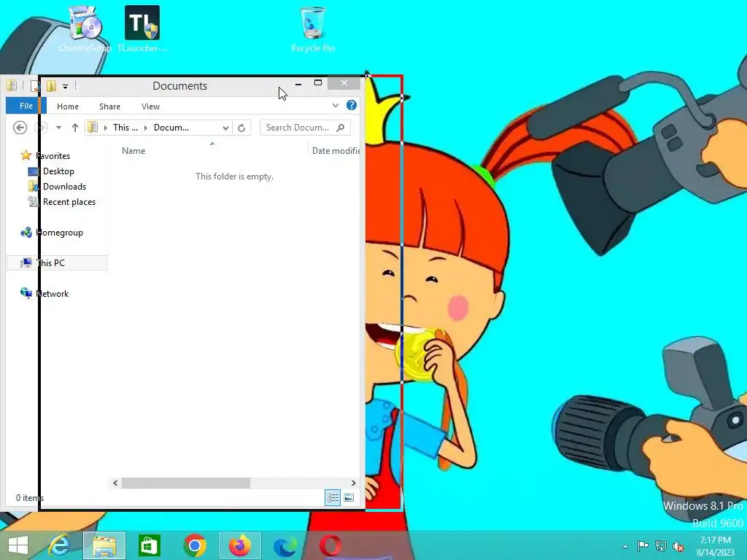The height and width of the screenshot is (560, 747).
Task: Click the Action Center flag icon
Action: click(x=643, y=546)
